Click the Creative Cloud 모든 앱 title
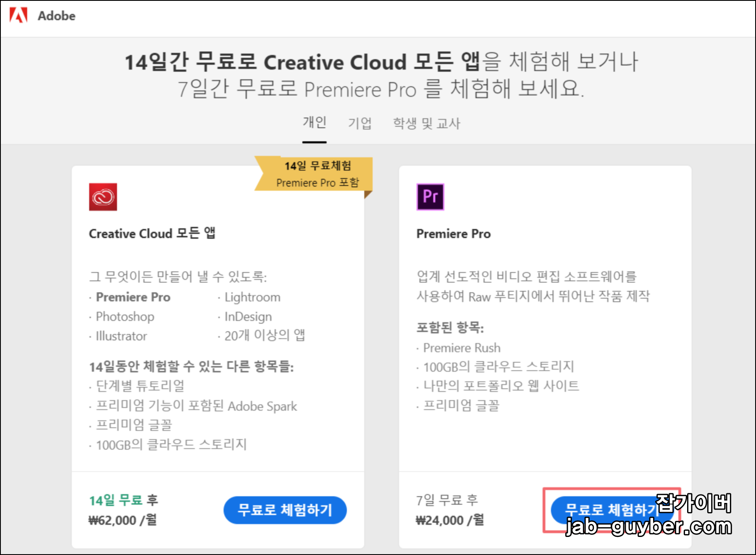Screen dimensions: 756x555 click(152, 233)
